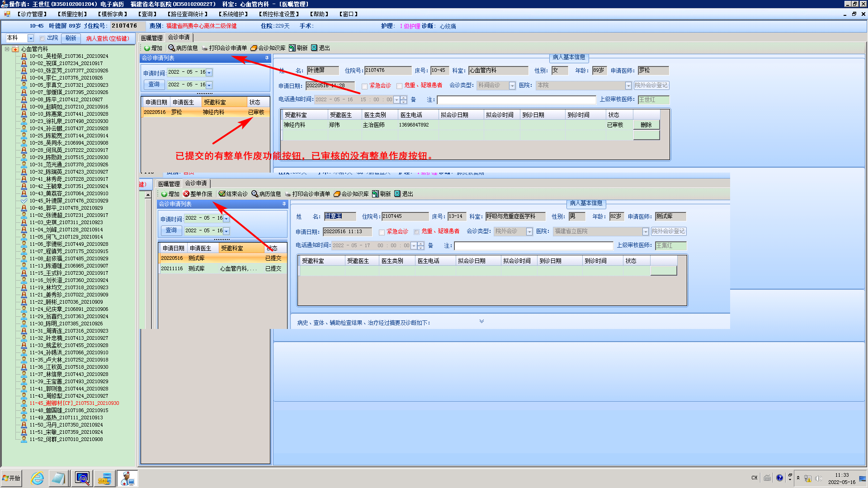This screenshot has height=488, width=868.
Task: Click the 删除 button in the consult row
Action: click(x=646, y=125)
